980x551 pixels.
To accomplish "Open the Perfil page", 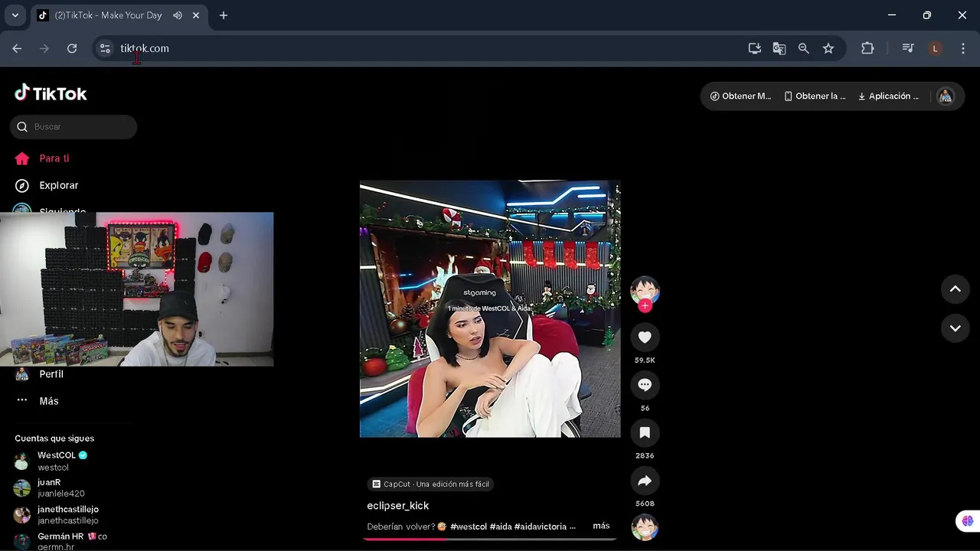I will pyautogui.click(x=51, y=374).
